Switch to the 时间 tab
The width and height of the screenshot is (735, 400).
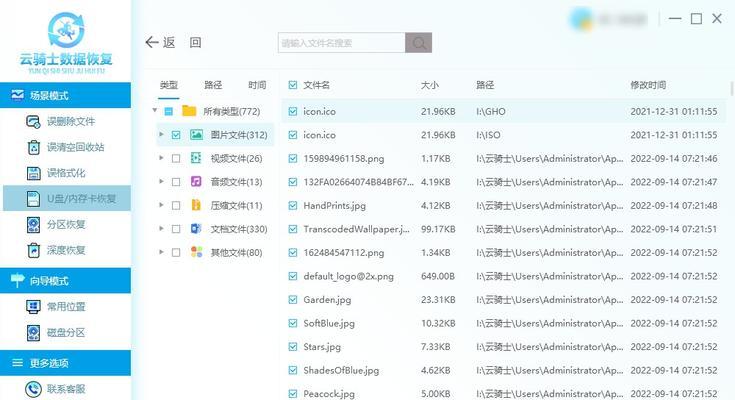257,85
